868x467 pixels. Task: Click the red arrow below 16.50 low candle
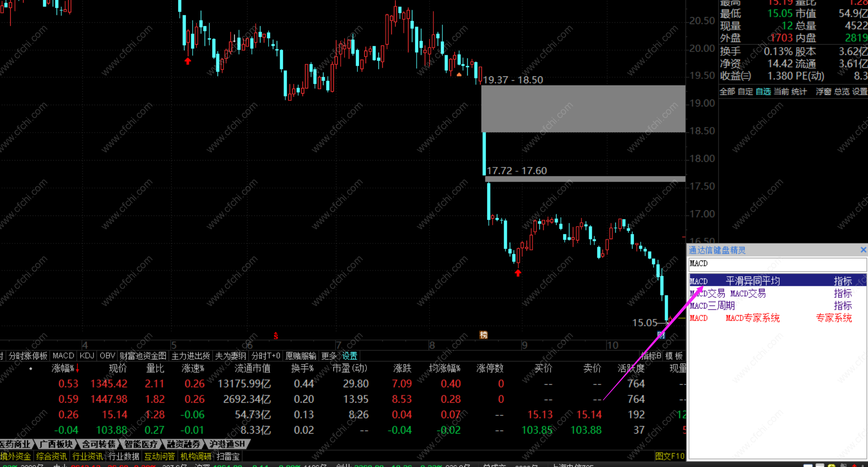(x=518, y=273)
